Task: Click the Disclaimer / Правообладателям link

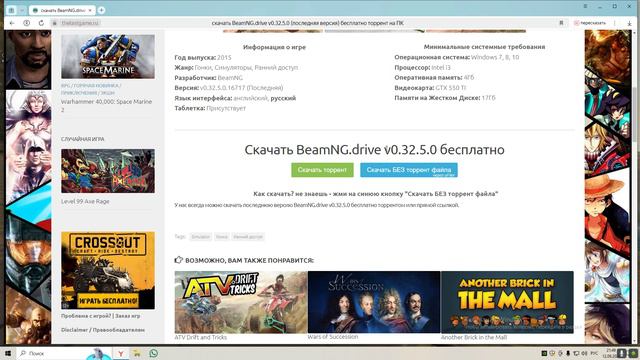Action: [103, 330]
